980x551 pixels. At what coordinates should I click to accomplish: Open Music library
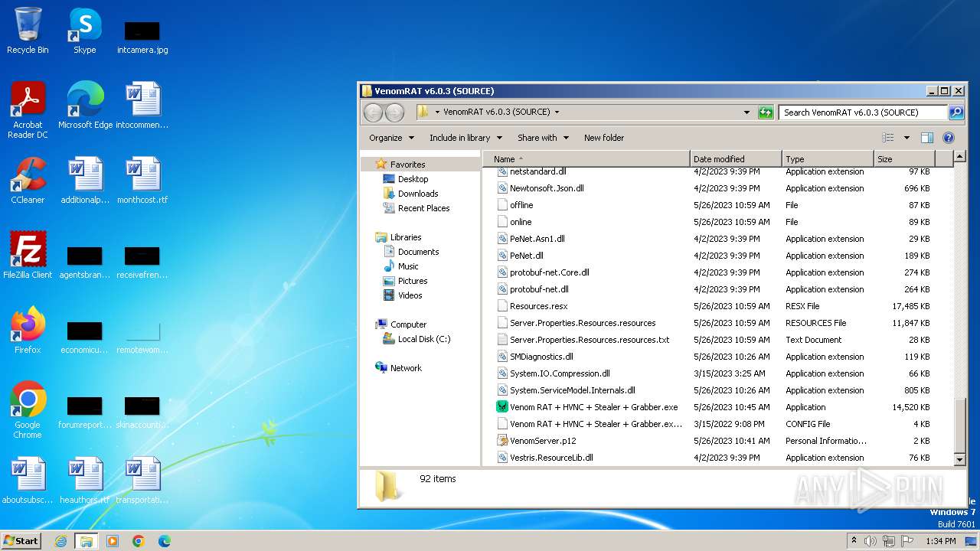tap(408, 266)
